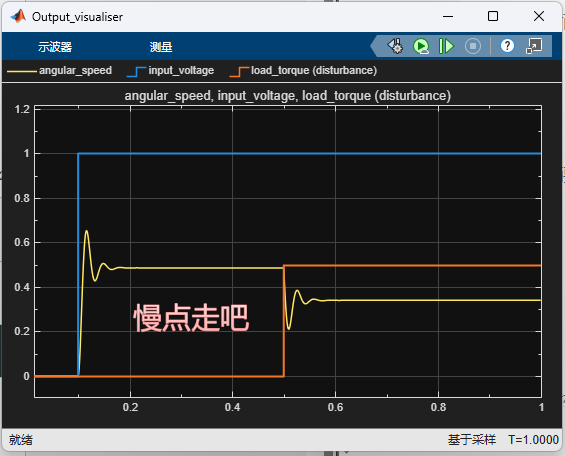Click the y-axis label 0.8
Screen dimensions: 565x456
(x=22, y=198)
